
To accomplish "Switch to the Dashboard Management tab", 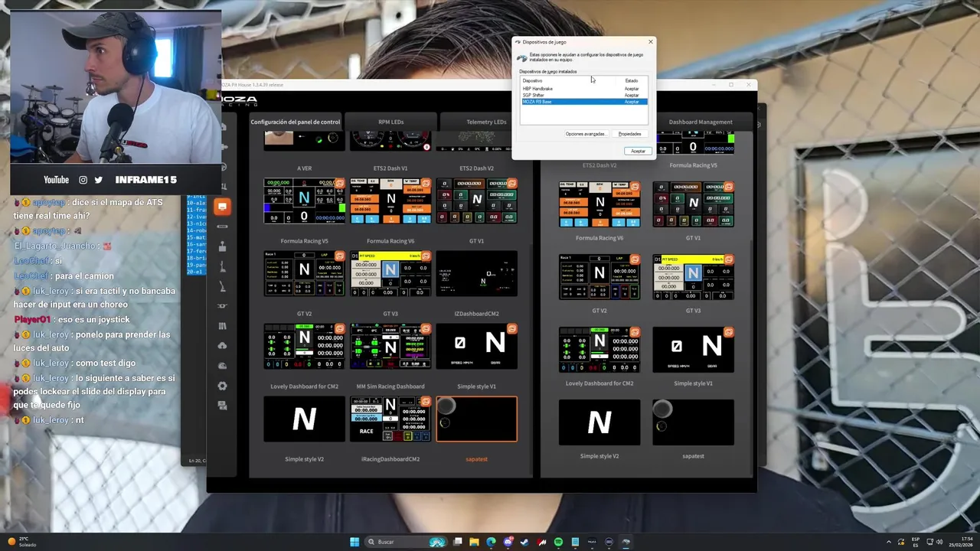I will 701,122.
